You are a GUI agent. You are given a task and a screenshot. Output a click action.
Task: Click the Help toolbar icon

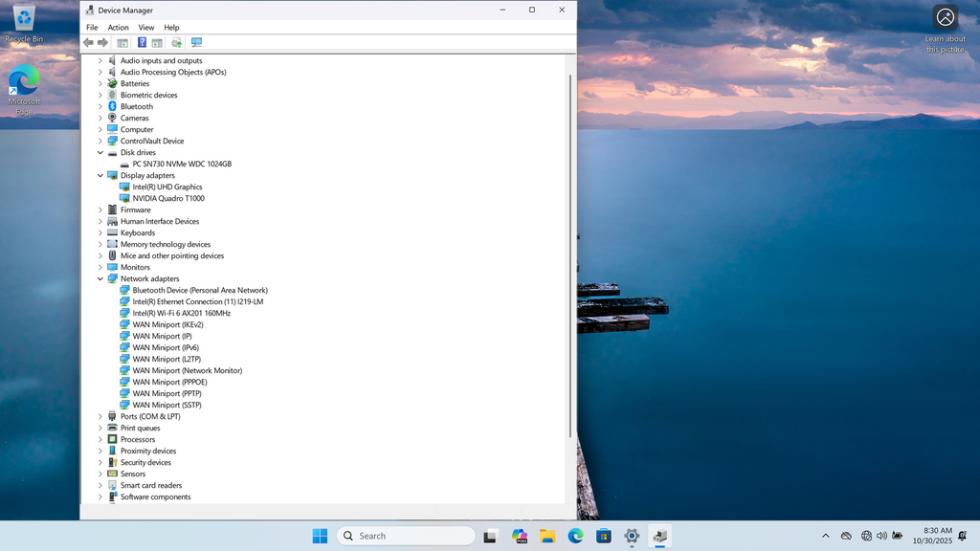click(x=142, y=43)
